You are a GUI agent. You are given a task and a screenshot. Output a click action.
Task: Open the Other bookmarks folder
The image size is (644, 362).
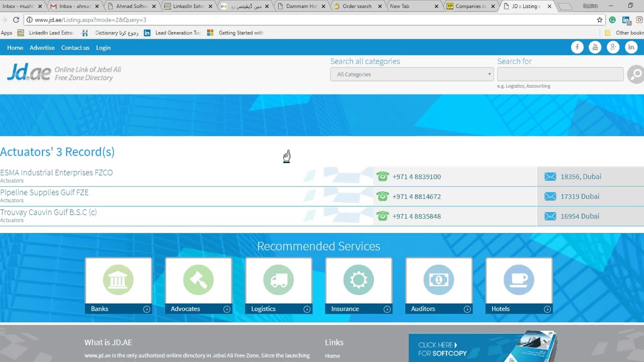(x=624, y=33)
